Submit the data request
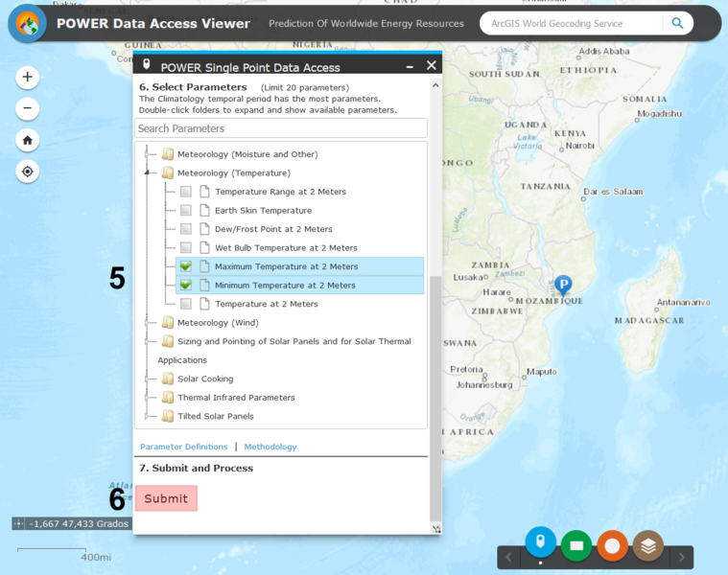The width and height of the screenshot is (728, 575). (x=166, y=498)
